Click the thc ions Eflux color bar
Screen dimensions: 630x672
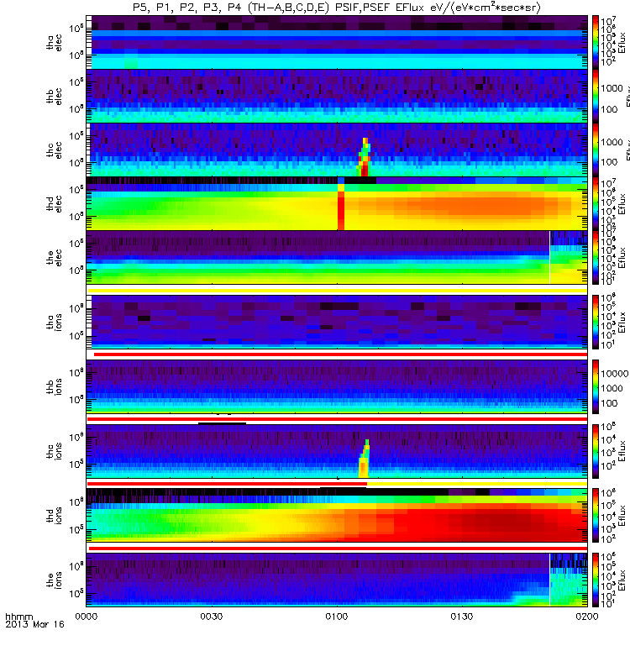pyautogui.click(x=596, y=451)
